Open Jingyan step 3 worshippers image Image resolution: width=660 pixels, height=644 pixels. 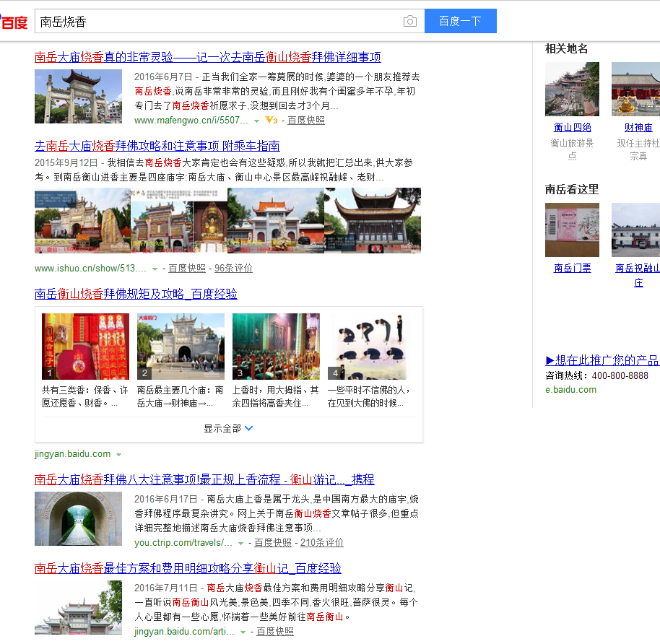coord(276,347)
